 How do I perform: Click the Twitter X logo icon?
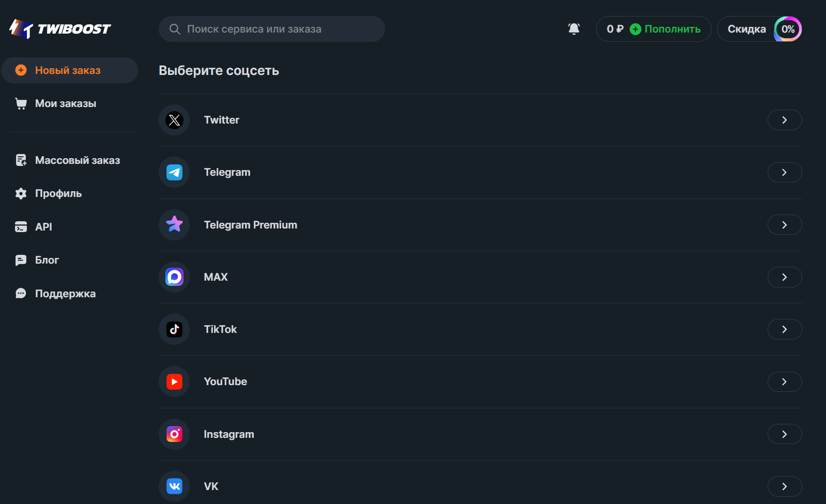pos(174,120)
